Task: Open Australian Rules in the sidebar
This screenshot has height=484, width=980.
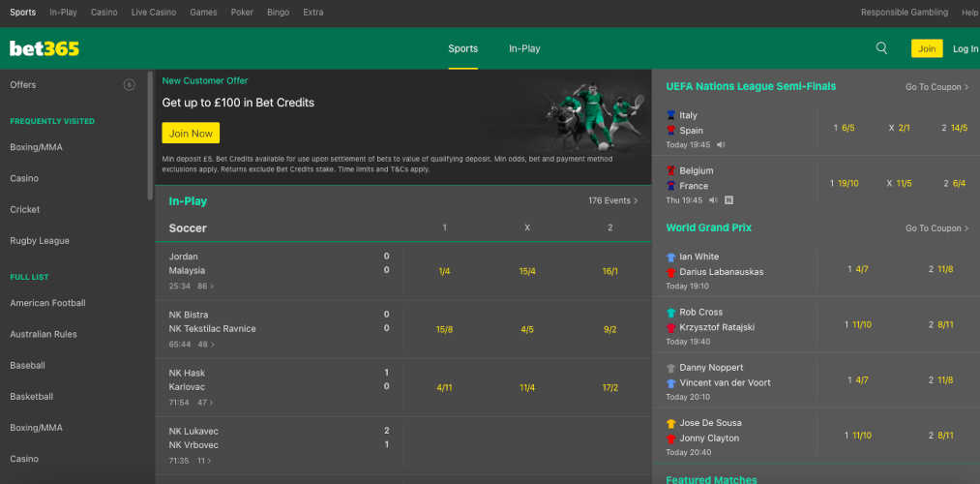Action: pyautogui.click(x=44, y=334)
